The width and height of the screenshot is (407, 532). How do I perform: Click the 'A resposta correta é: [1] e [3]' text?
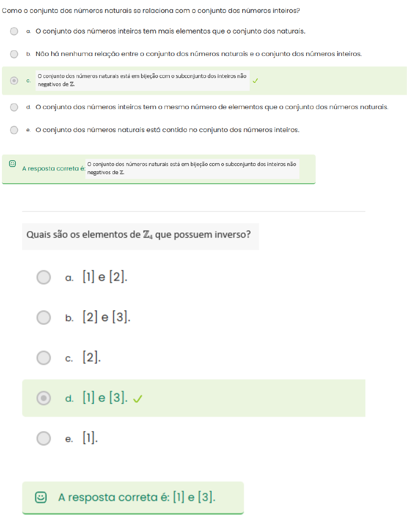pyautogui.click(x=137, y=498)
